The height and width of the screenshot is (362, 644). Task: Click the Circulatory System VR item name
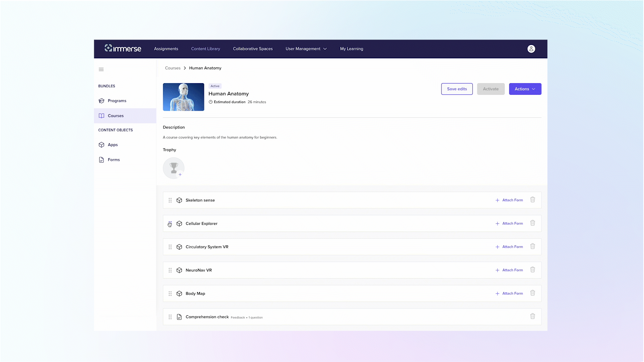click(207, 247)
